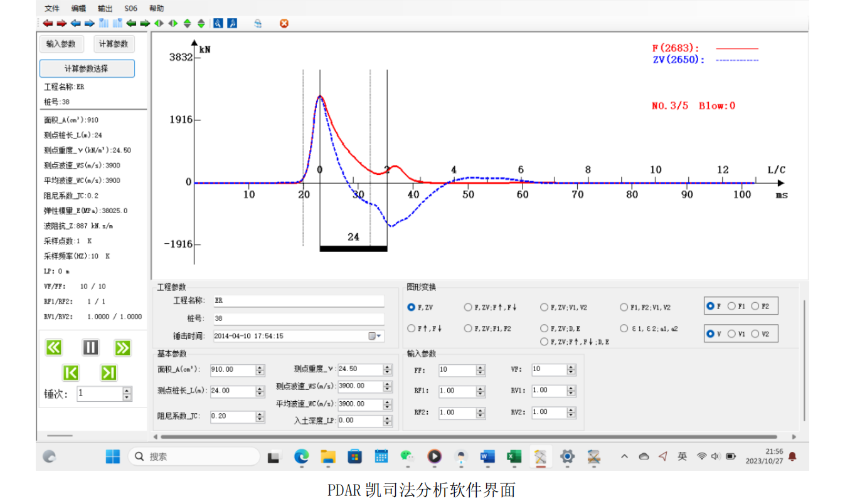
Task: Click the printer icon in the toolbar
Action: 257,24
